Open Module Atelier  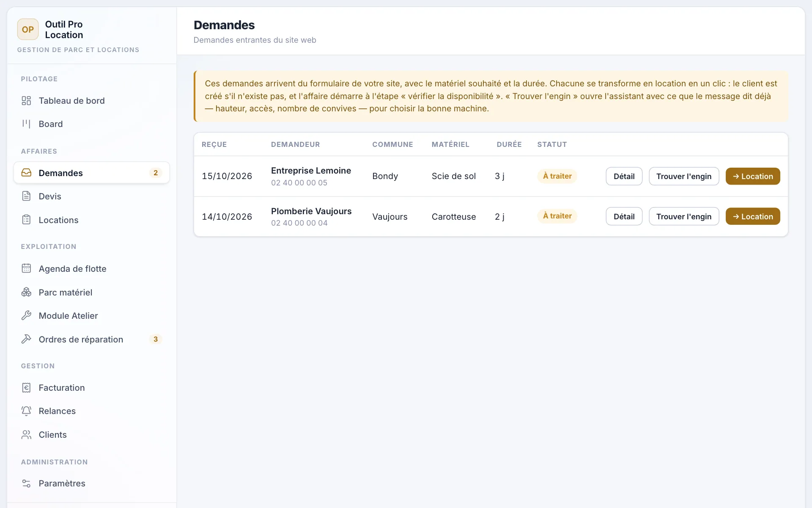92,316
